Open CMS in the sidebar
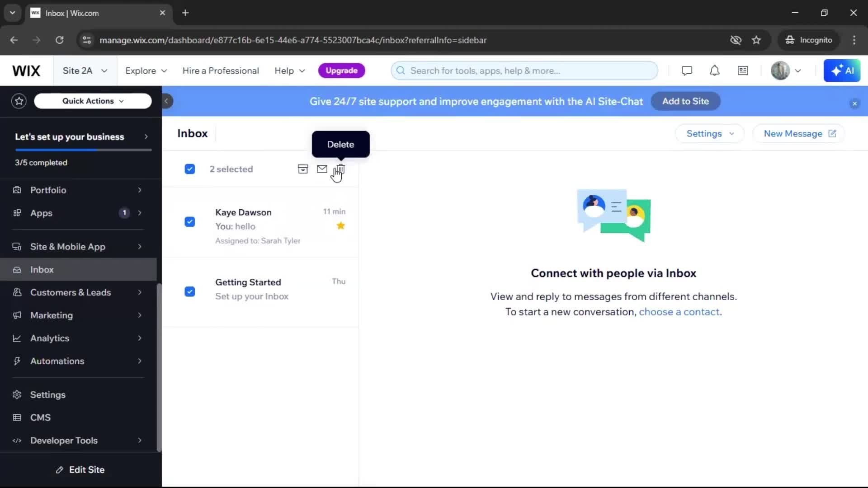 [78, 418]
